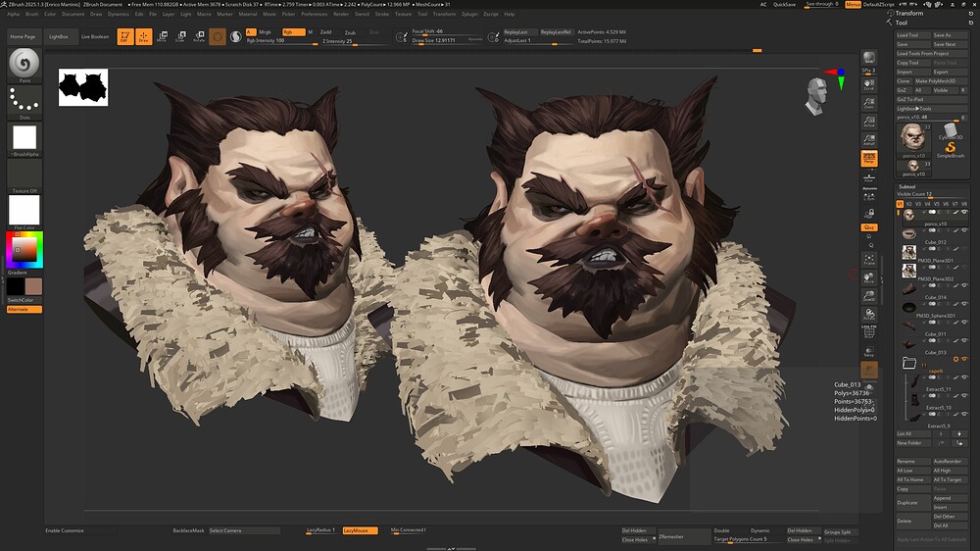The height and width of the screenshot is (551, 980).
Task: Click the AAHalf view icon
Action: 868,140
